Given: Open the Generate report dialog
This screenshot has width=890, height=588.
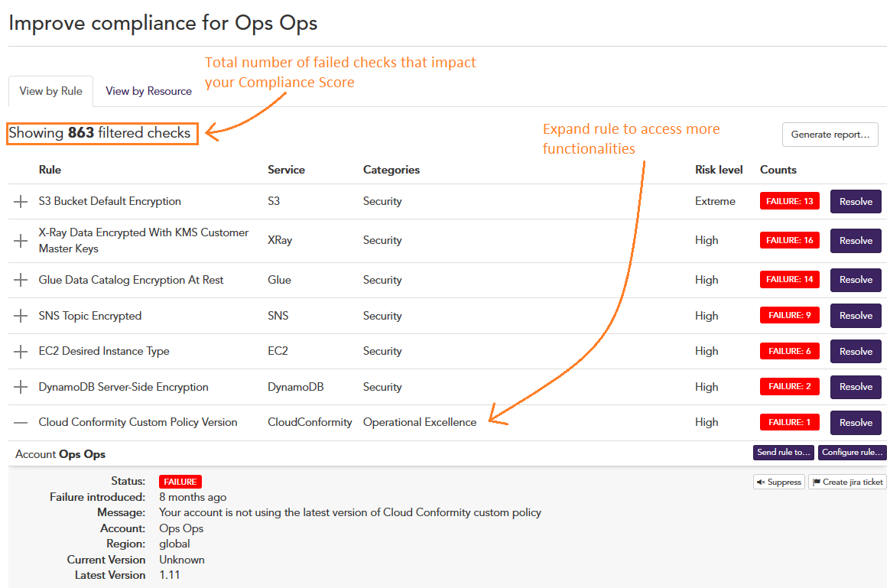Looking at the screenshot, I should click(830, 135).
